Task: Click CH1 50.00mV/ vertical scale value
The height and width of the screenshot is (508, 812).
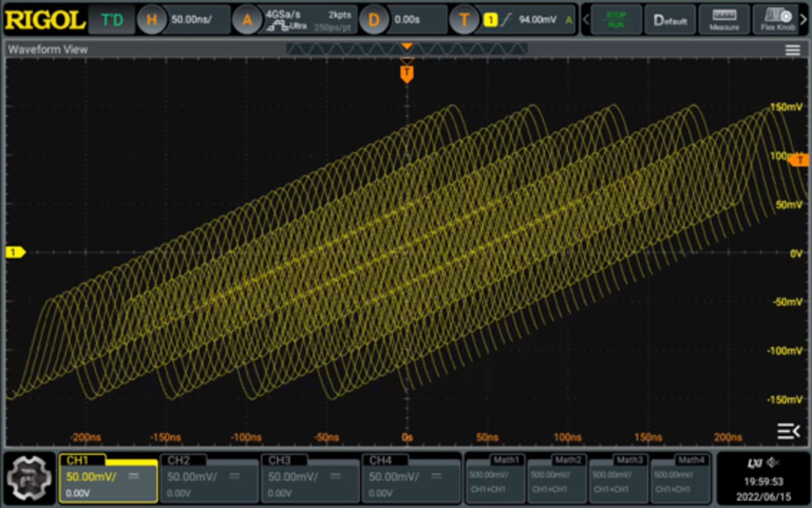Action: point(91,476)
